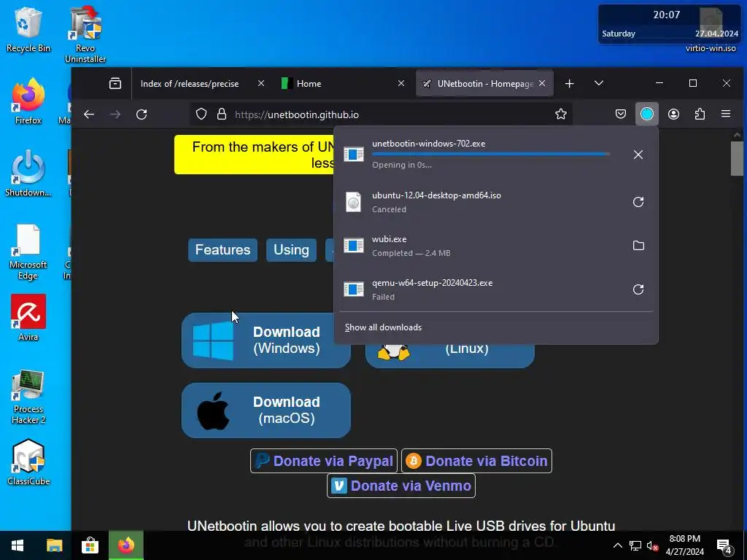The image size is (747, 560).
Task: Close the UNetbootin - Homepage tab
Action: (x=542, y=83)
